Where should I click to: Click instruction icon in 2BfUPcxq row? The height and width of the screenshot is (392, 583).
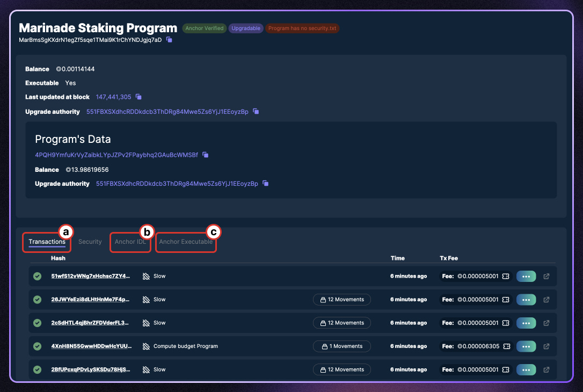[x=146, y=369]
